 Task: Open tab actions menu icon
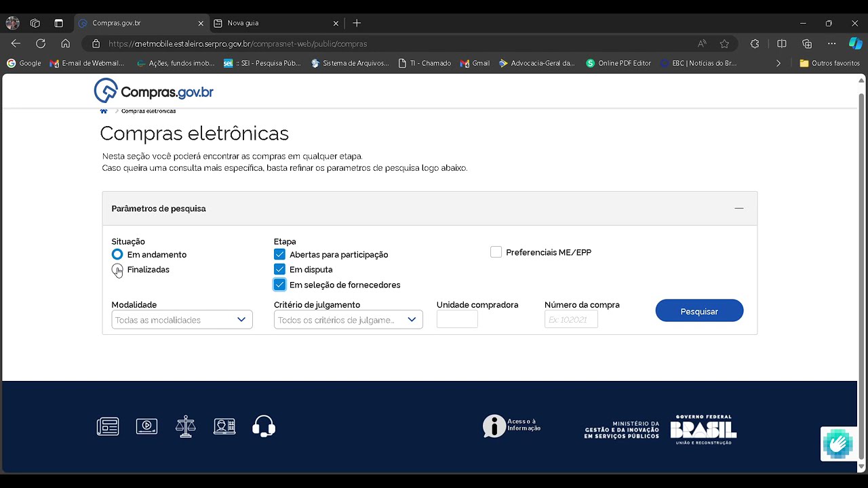coord(59,23)
